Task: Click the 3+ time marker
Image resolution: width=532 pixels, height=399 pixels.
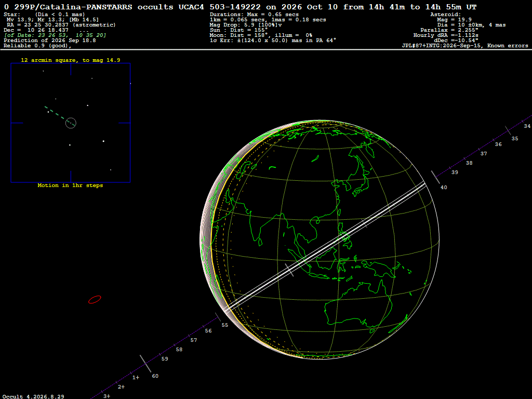Action: [x=107, y=396]
